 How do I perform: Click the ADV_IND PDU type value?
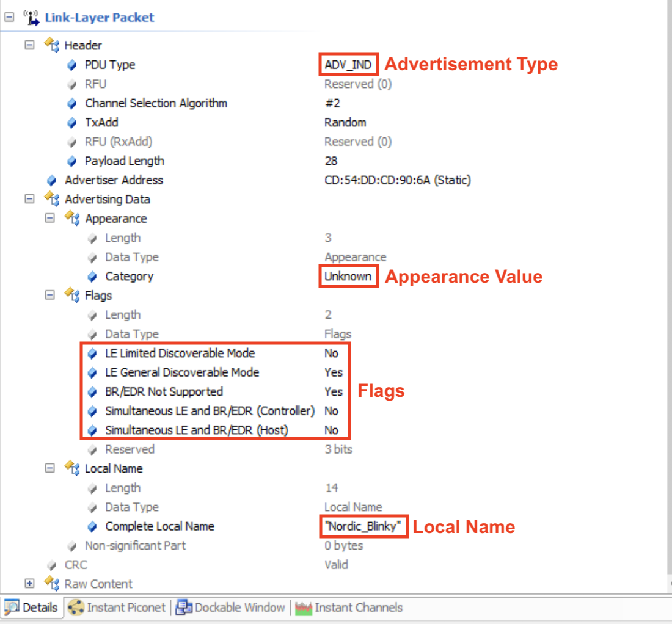point(348,65)
